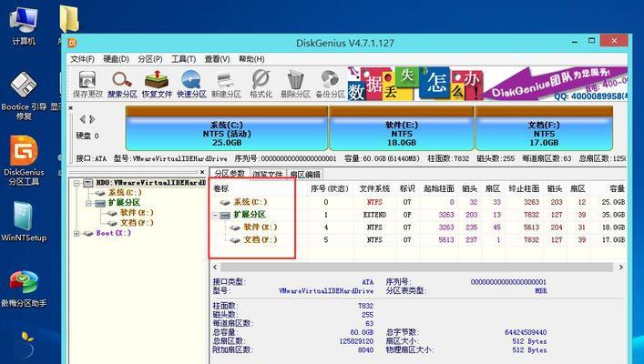Image resolution: width=644 pixels, height=364 pixels.
Task: Click the 终止柱面 column header
Action: point(524,188)
